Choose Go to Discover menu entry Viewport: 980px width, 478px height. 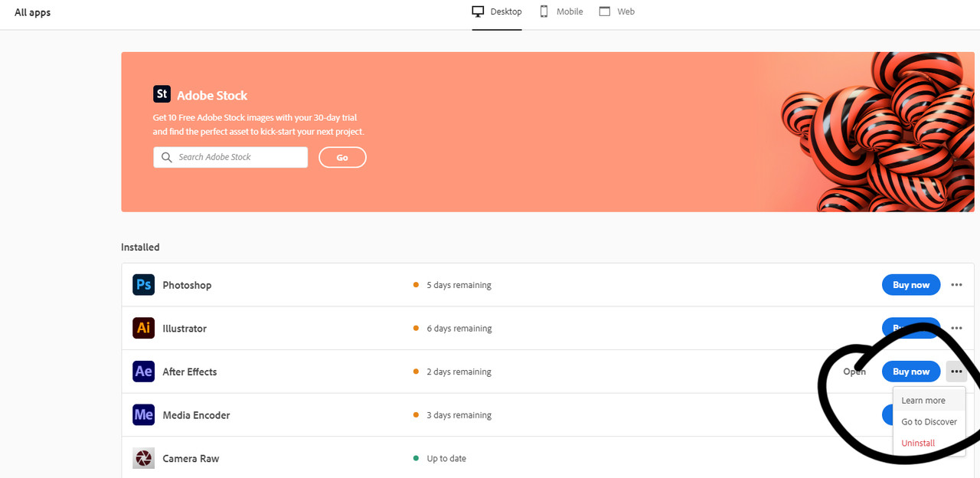tap(929, 422)
